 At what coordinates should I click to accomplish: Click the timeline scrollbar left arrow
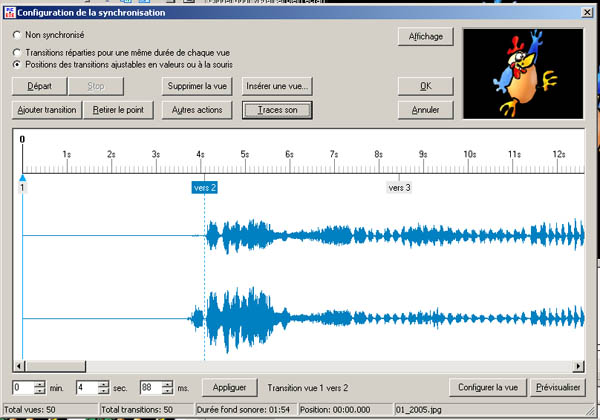[19, 366]
